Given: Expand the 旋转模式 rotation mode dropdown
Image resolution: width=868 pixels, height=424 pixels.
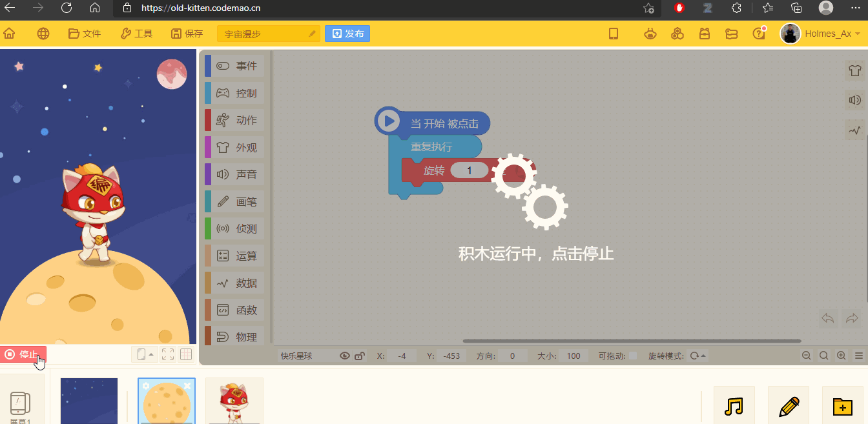Looking at the screenshot, I should click(698, 356).
